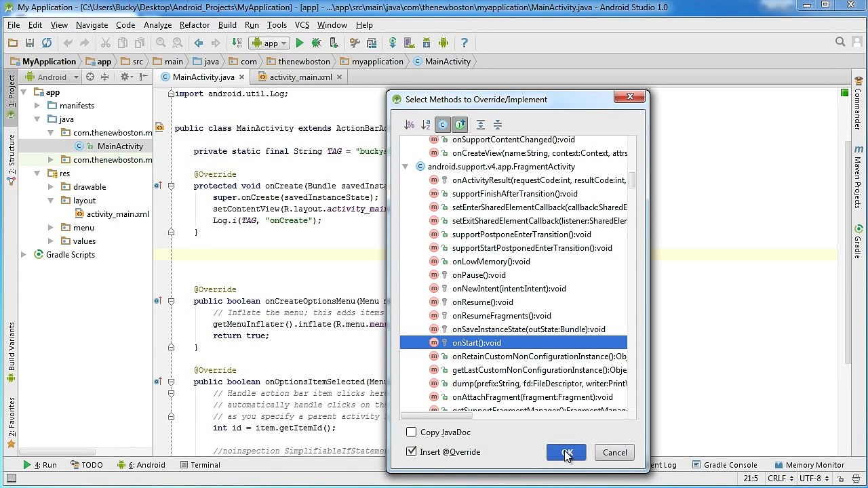868x488 pixels.
Task: Toggle Show Interfaces button in dialog toolbar
Action: coord(460,125)
